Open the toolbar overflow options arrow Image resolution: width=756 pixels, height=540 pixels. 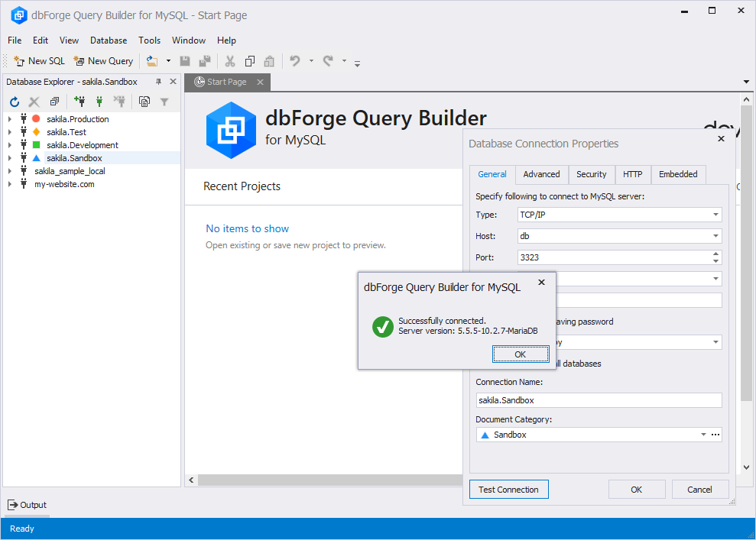coord(357,63)
